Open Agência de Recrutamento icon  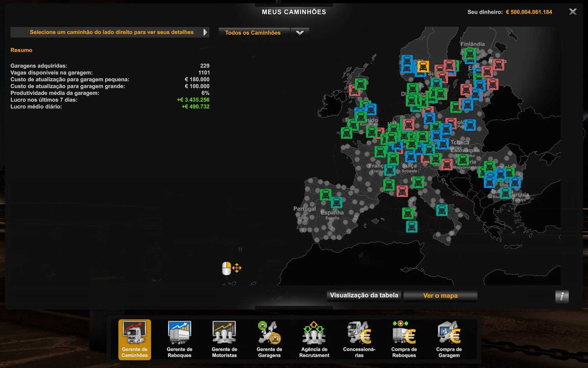314,339
